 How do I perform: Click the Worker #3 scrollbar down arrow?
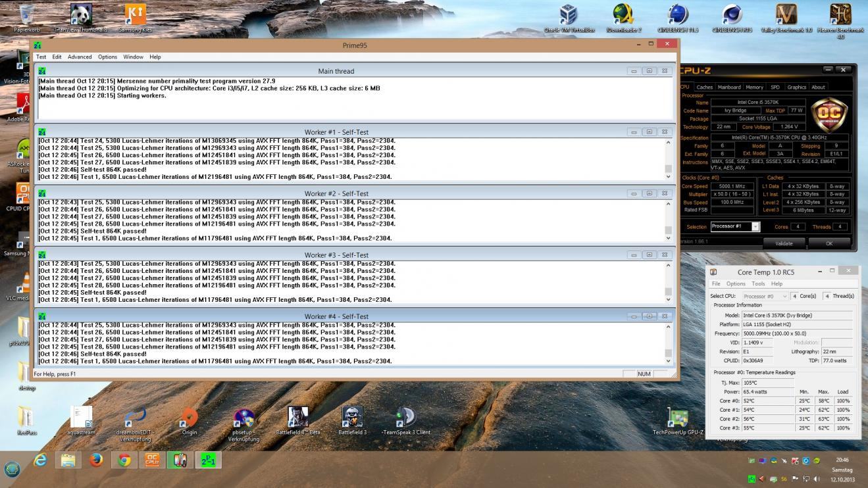click(x=669, y=299)
